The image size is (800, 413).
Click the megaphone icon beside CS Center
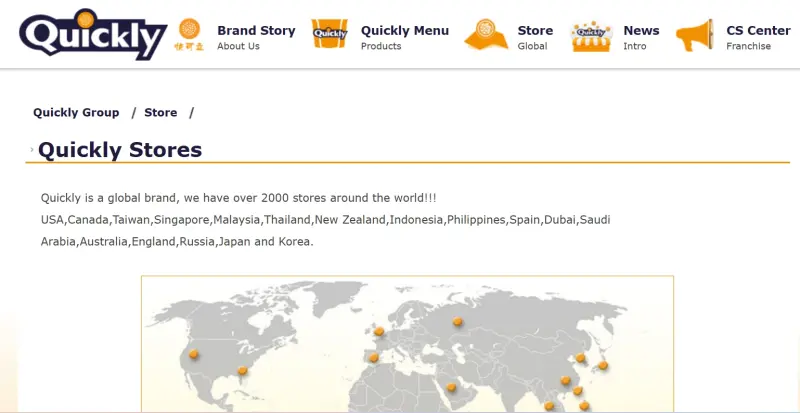click(694, 35)
